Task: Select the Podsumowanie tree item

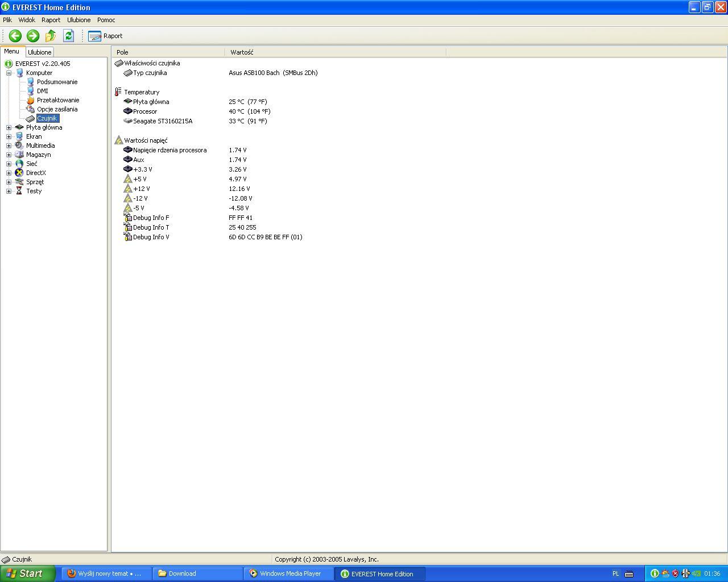Action: 57,82
